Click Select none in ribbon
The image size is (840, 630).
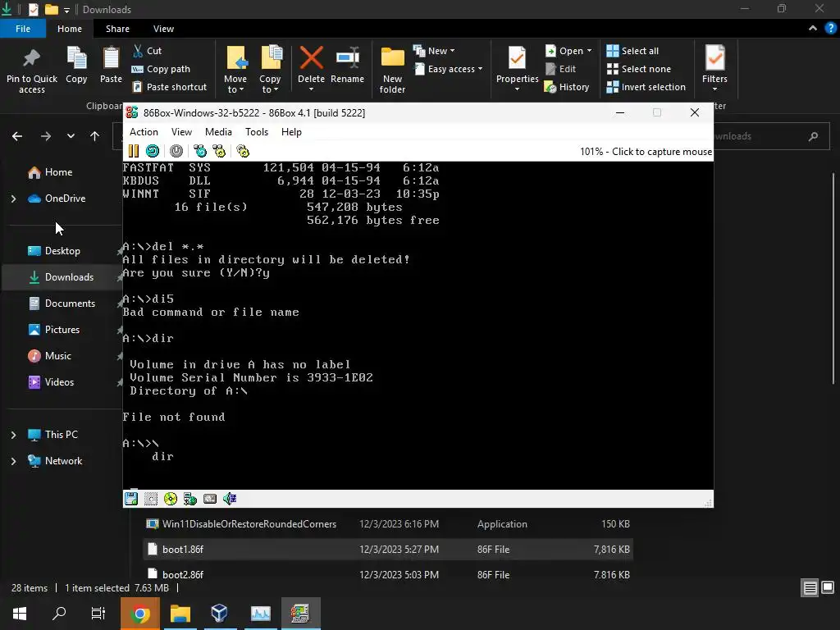(x=638, y=69)
